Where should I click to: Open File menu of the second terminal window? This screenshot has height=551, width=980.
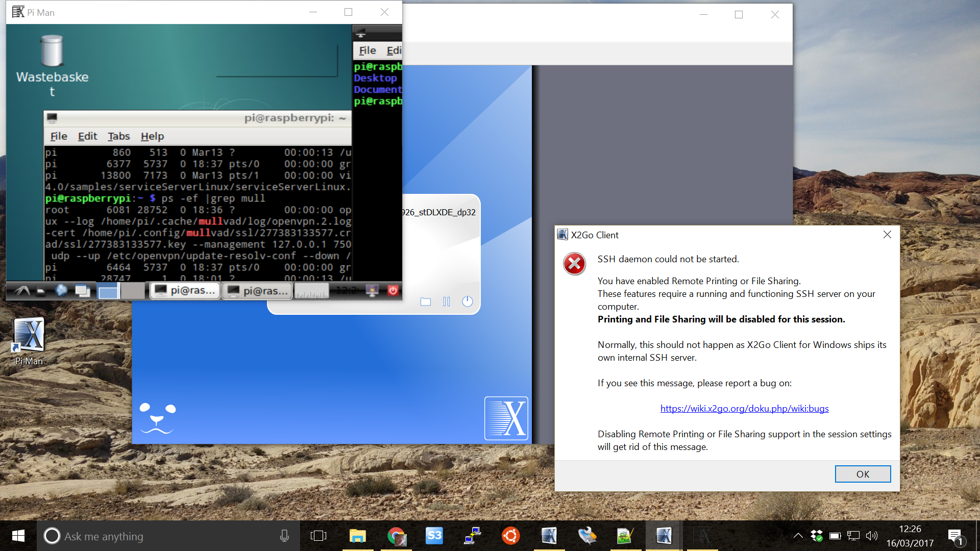(x=367, y=51)
